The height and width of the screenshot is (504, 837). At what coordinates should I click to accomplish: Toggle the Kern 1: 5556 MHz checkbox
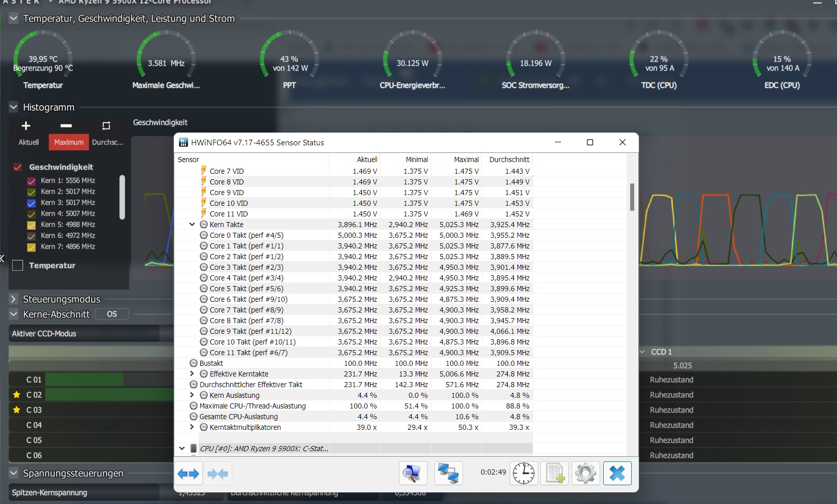coord(31,181)
